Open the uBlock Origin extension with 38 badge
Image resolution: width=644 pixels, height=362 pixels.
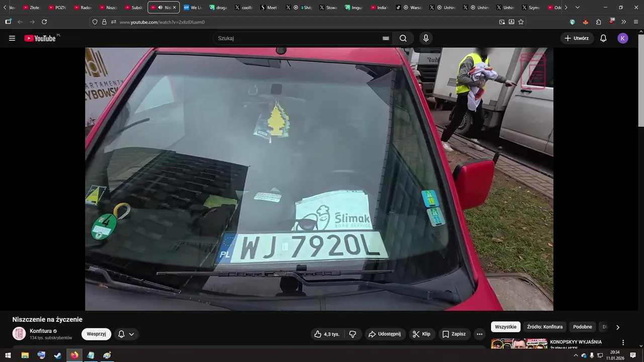click(611, 22)
